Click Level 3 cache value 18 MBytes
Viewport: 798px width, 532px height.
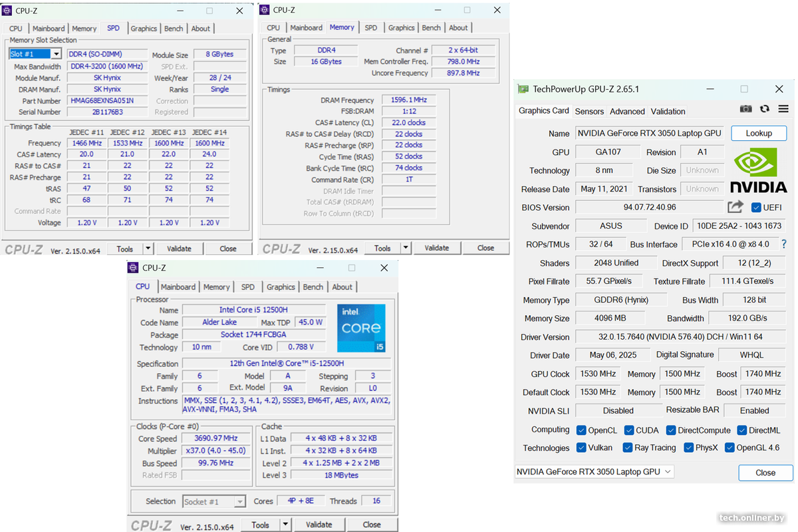point(342,475)
